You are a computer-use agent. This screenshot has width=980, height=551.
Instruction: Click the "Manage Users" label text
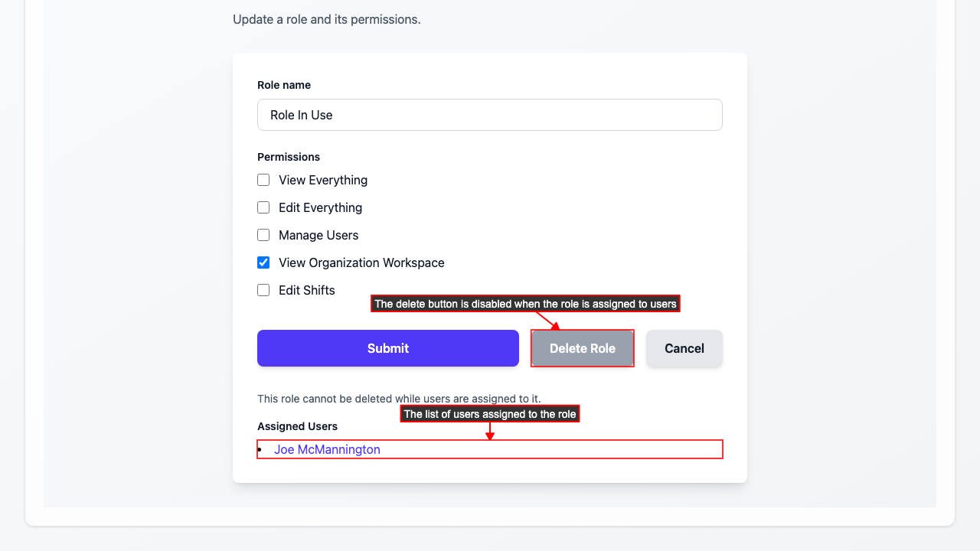tap(318, 235)
